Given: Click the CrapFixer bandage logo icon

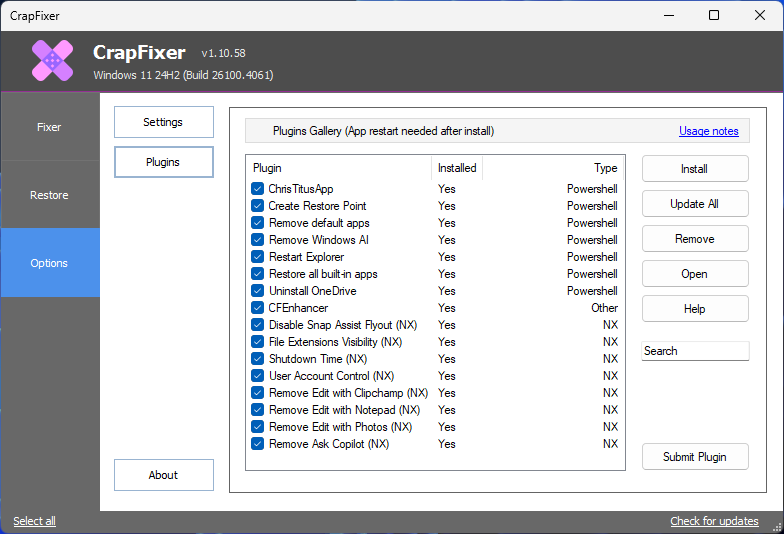Looking at the screenshot, I should tap(52, 60).
